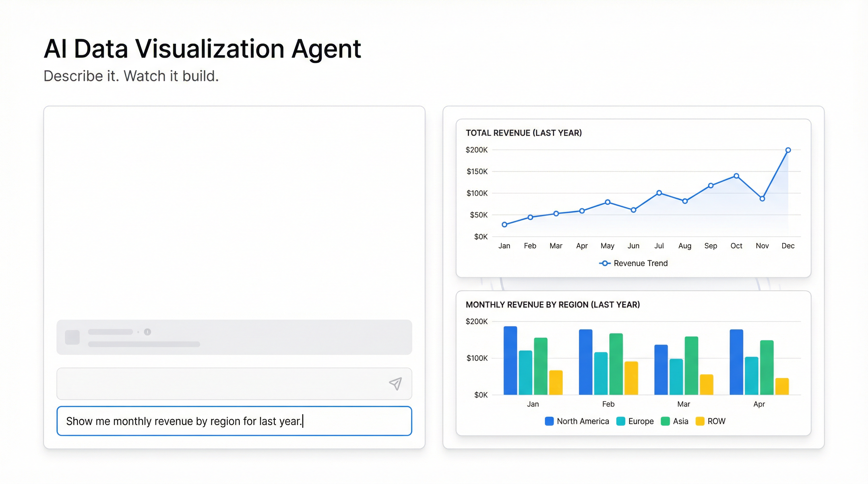Click the Jan data point on revenue line
This screenshot has width=868, height=484.
504,224
